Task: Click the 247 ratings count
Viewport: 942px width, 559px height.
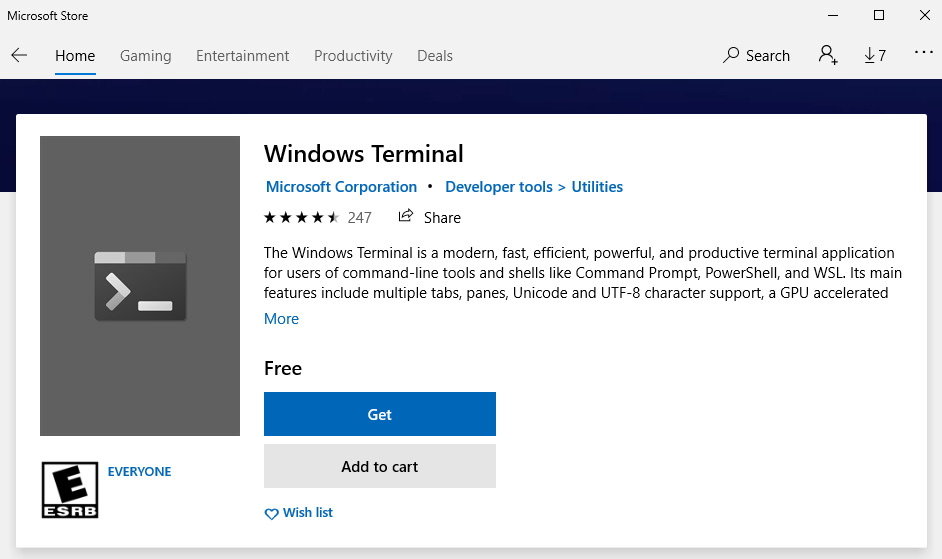Action: pos(359,218)
